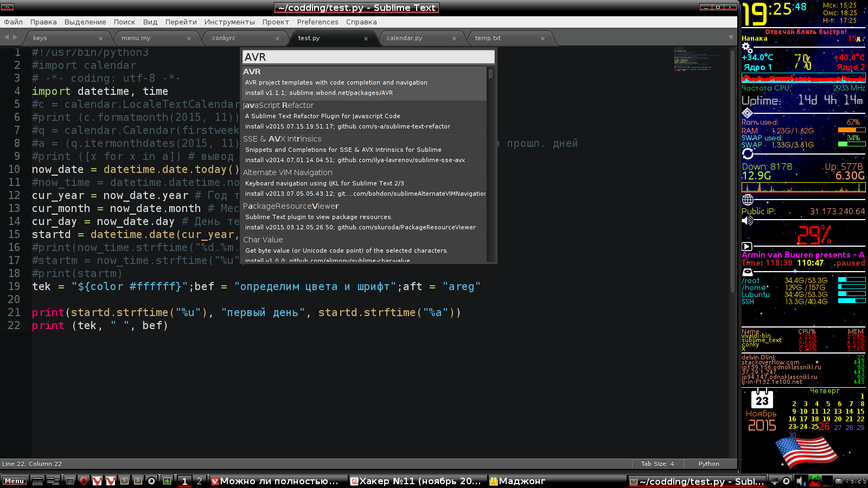
Task: Open the Инструменты menu
Action: click(x=229, y=22)
